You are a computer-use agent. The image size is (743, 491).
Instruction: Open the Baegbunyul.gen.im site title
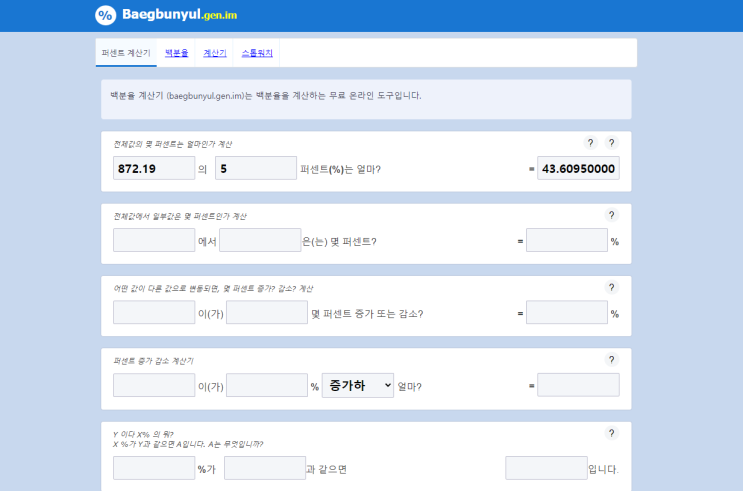pyautogui.click(x=180, y=15)
